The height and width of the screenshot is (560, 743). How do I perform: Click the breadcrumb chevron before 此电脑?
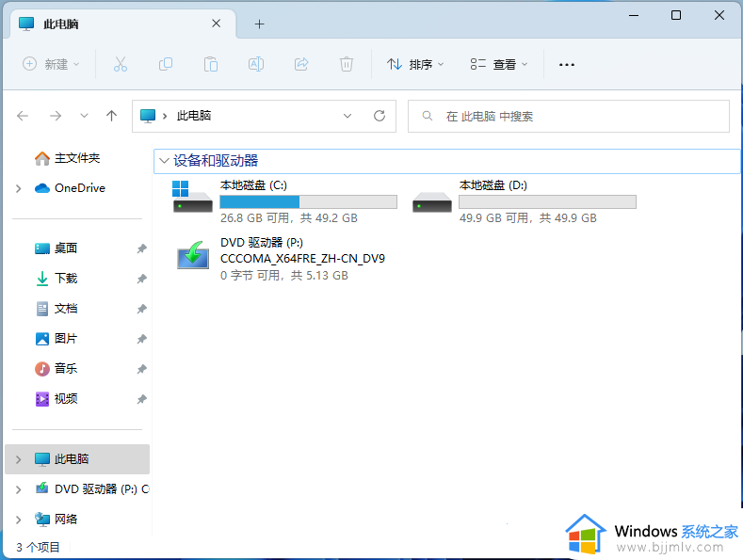(165, 116)
